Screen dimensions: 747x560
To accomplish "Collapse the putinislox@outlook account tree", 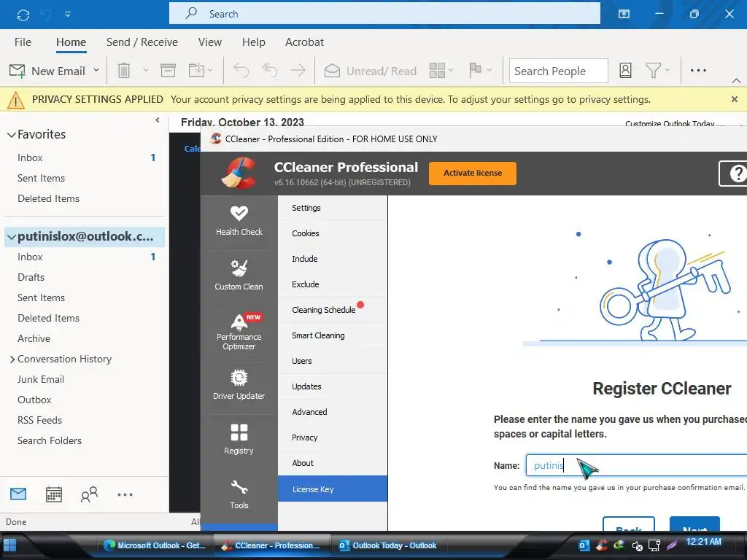I will pos(11,237).
